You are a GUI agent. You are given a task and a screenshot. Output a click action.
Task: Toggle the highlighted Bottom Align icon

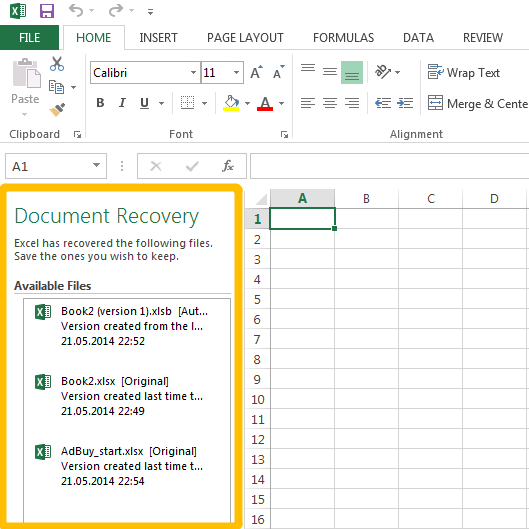click(x=352, y=72)
